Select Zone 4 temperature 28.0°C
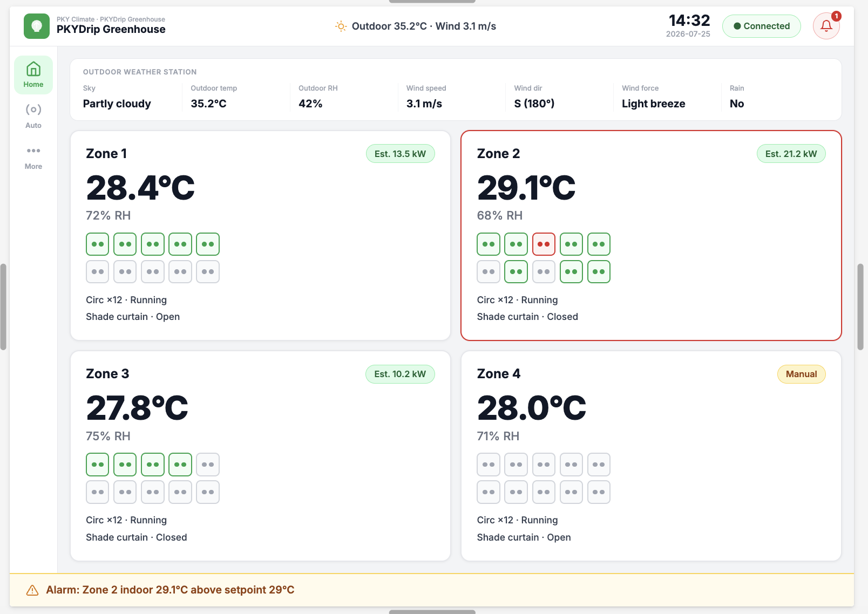Screen dimensions: 868x614 532,408
